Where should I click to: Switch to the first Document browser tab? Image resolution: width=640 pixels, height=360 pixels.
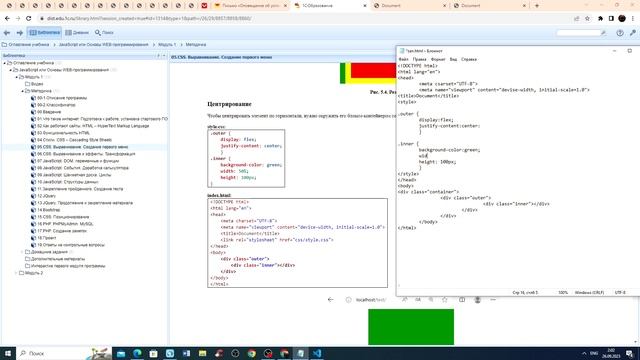coord(409,6)
